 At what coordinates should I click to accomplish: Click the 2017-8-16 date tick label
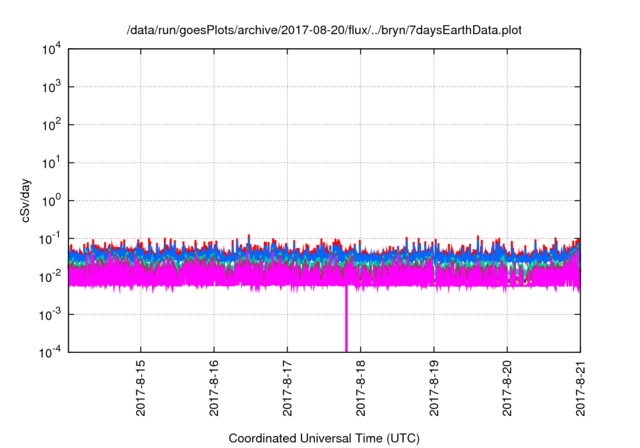coord(214,388)
